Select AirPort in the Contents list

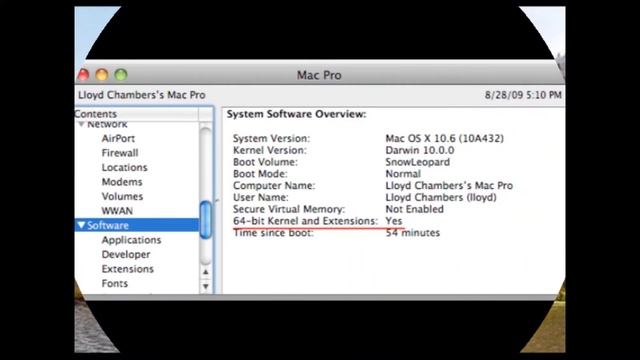tap(118, 138)
